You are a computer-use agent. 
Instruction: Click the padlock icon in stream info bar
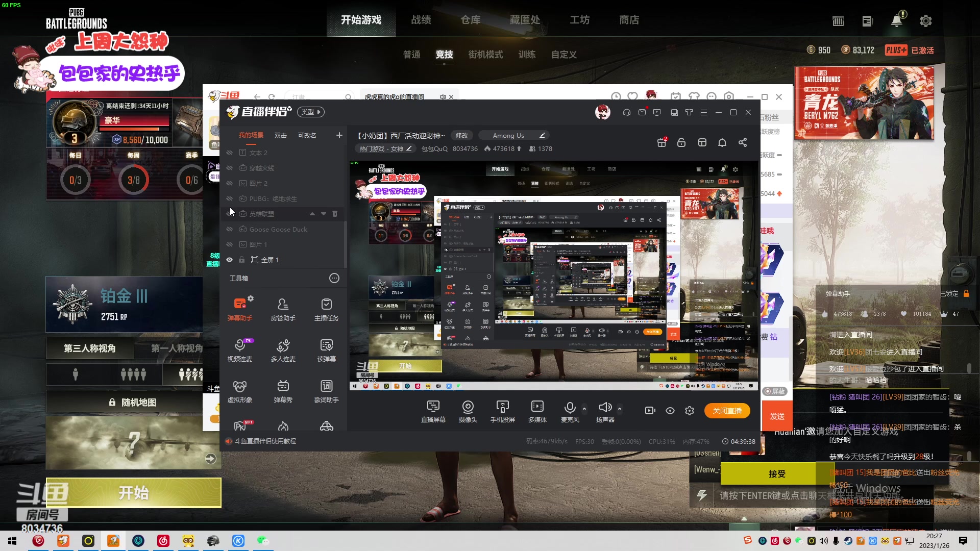[x=681, y=142]
